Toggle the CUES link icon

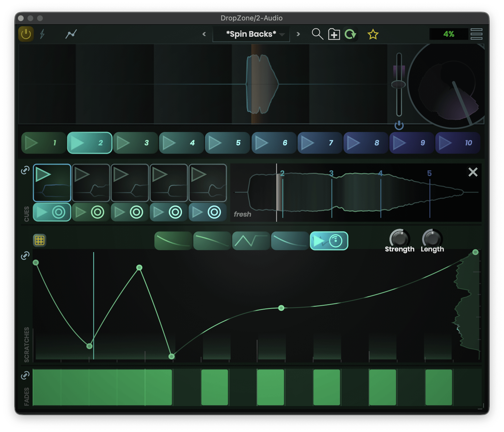[25, 170]
